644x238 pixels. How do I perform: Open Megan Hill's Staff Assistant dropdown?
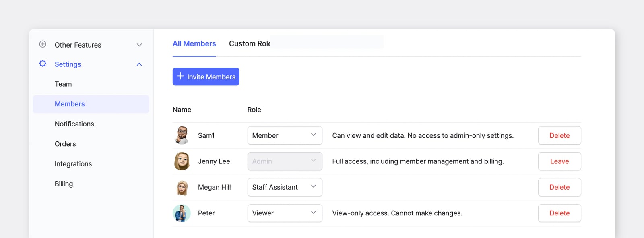(285, 187)
